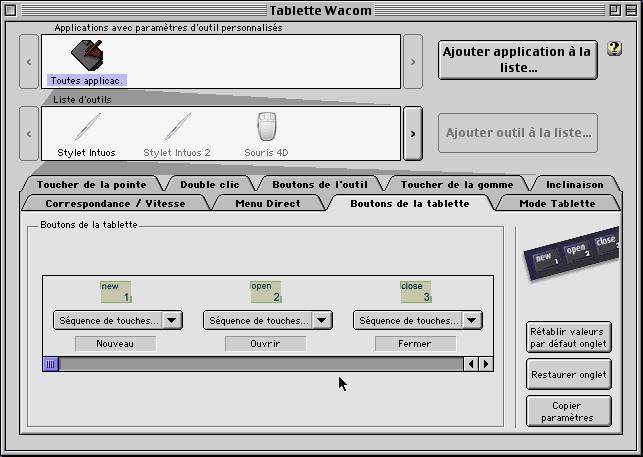The height and width of the screenshot is (457, 643).
Task: Click the Ouvrir keystroke label field
Action: 265,344
